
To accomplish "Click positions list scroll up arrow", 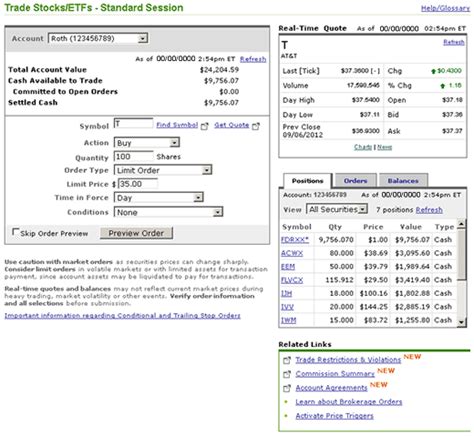I will tap(461, 224).
